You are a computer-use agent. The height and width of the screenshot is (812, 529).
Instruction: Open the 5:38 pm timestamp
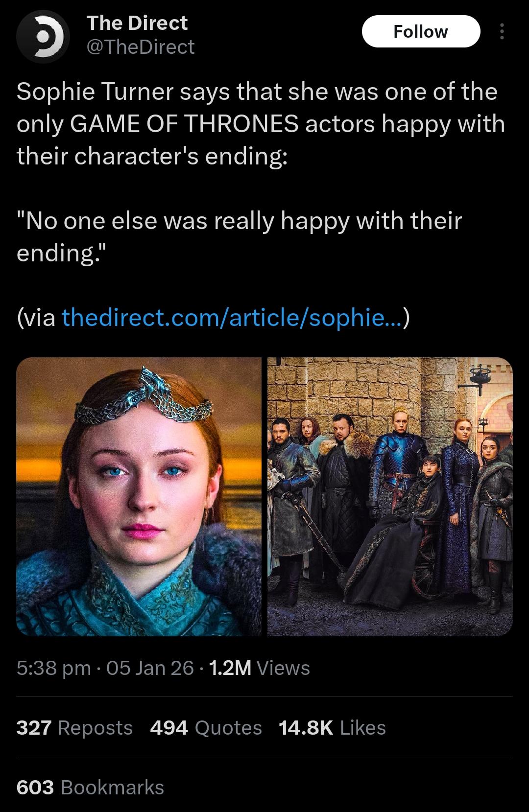click(53, 668)
